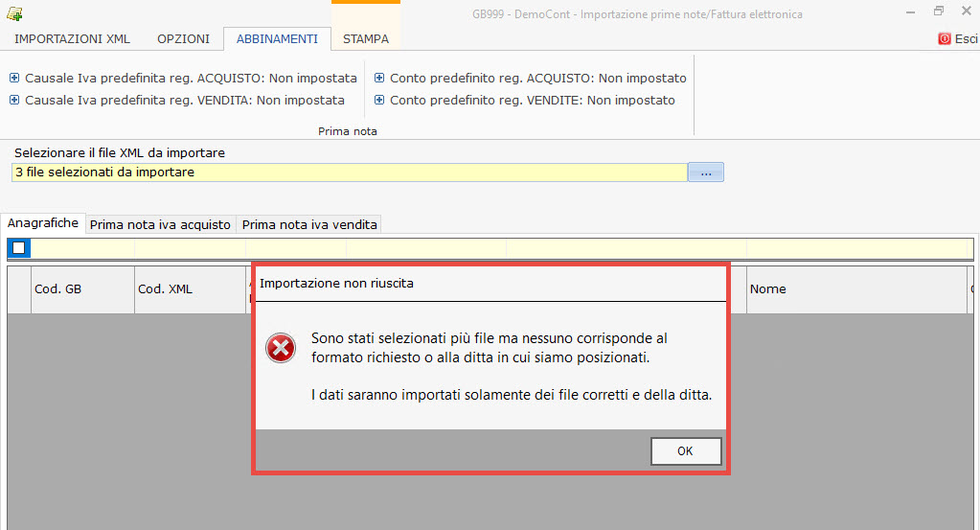Open the IMPORTAZIONI XML ribbon tab
This screenshot has height=530, width=980.
[x=73, y=39]
